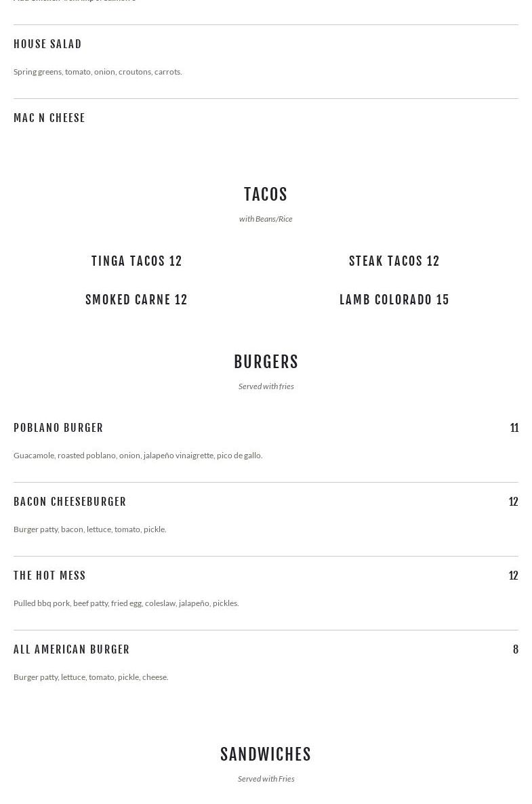
Task: Click the Tacos section heading
Action: tap(266, 195)
